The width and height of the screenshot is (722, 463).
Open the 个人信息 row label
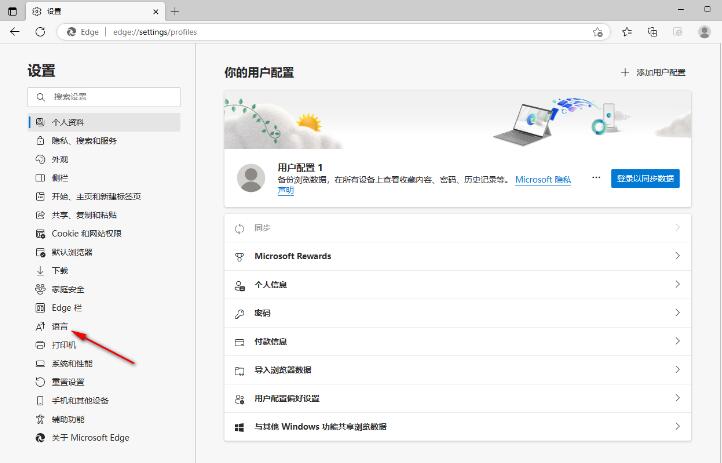271,285
